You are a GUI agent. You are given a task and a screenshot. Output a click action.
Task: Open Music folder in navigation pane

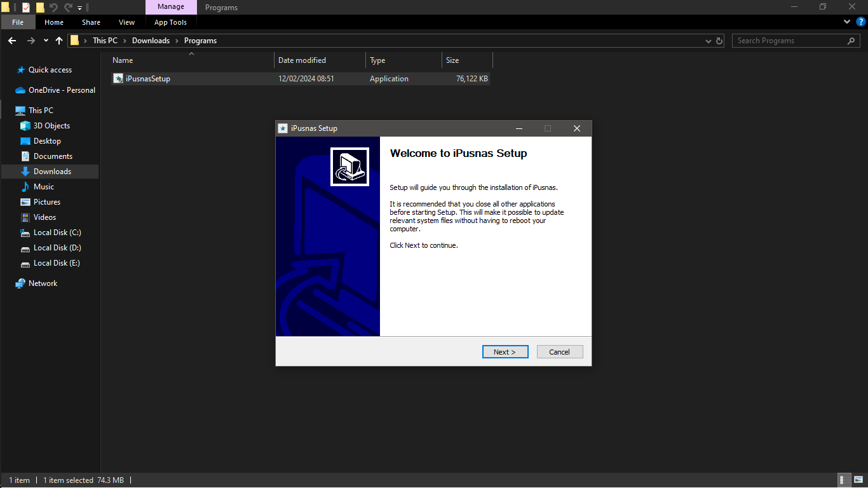tap(43, 187)
